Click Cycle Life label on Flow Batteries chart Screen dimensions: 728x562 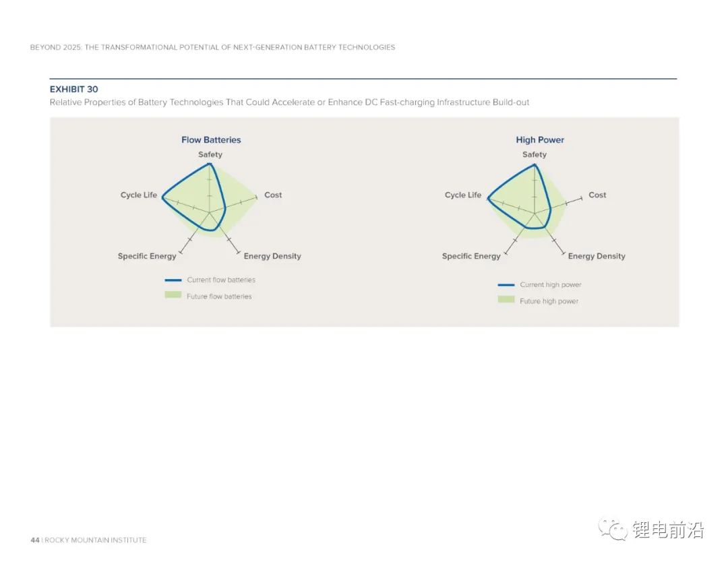139,195
